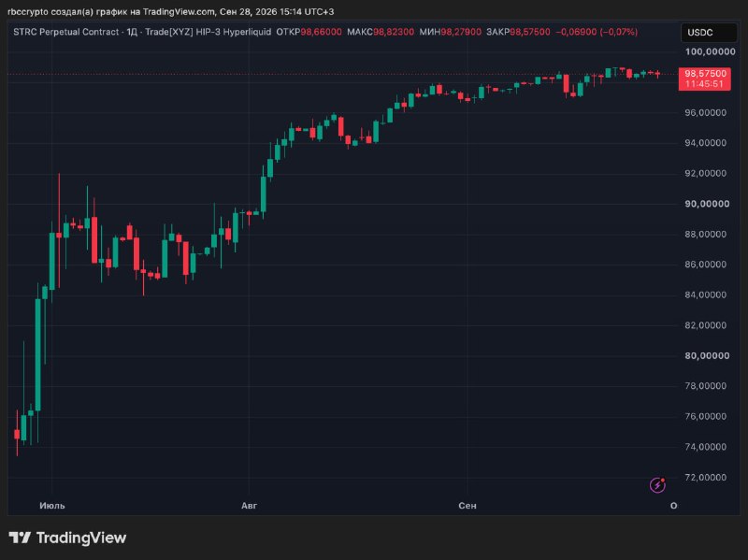
Task: Click the −0,06900 (−0,07%) change value
Action: [597, 32]
